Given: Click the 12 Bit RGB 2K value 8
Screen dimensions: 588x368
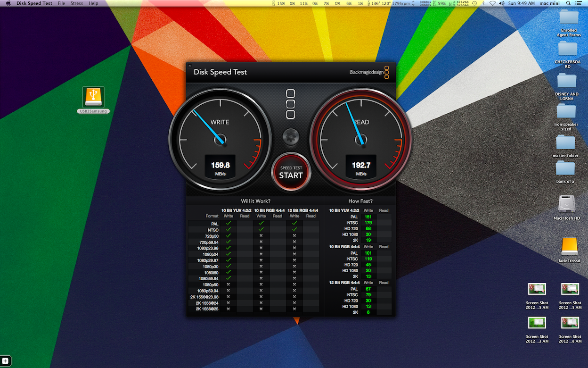Looking at the screenshot, I should click(x=368, y=312).
